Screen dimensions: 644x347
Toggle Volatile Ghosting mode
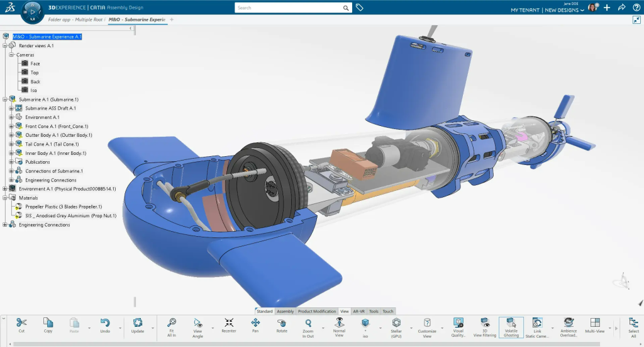click(511, 325)
